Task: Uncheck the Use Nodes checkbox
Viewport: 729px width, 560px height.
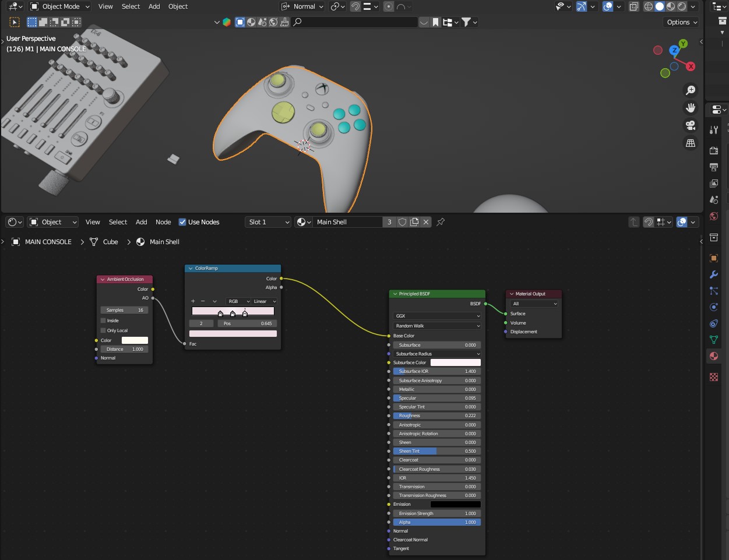Action: pyautogui.click(x=182, y=222)
